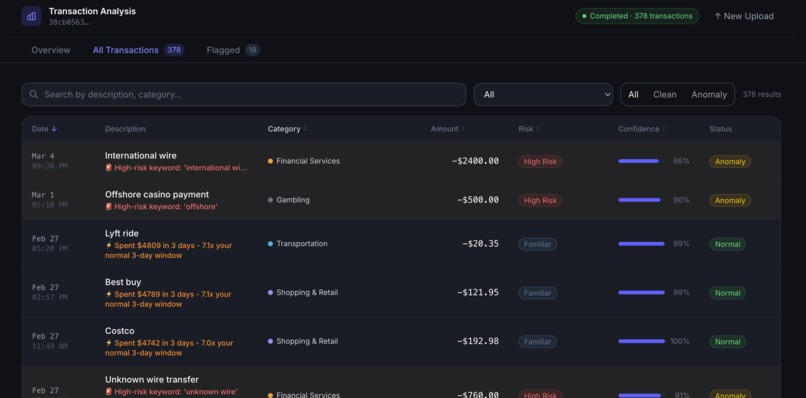Click the red flag icon under International wire
806x398 pixels.
[x=108, y=168]
